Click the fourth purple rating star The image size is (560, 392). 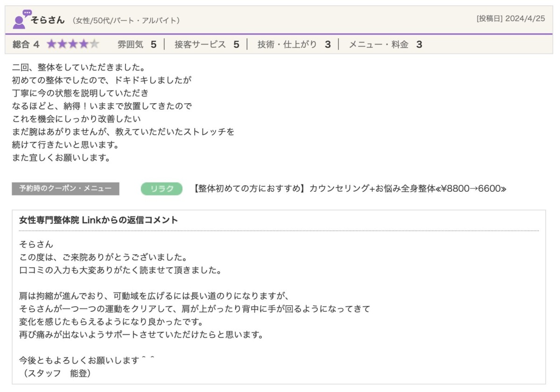tap(84, 44)
